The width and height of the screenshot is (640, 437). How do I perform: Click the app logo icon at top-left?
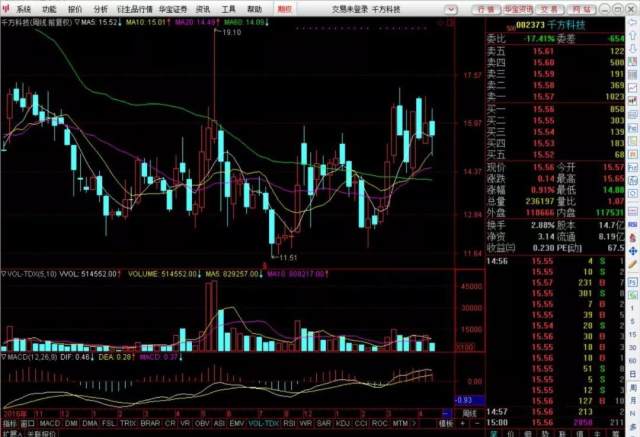click(6, 8)
